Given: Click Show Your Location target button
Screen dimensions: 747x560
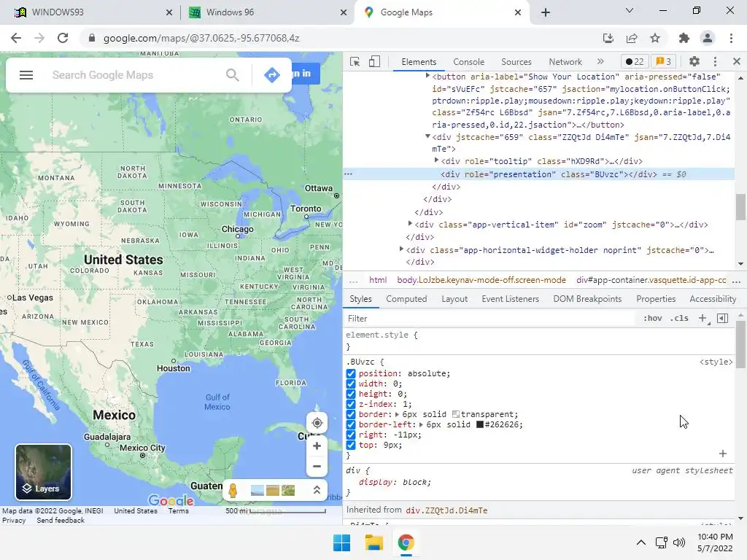Looking at the screenshot, I should point(317,423).
